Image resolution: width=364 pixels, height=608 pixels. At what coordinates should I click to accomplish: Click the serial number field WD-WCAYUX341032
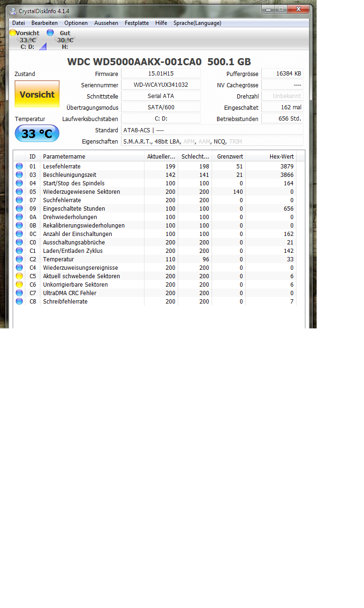pyautogui.click(x=161, y=85)
